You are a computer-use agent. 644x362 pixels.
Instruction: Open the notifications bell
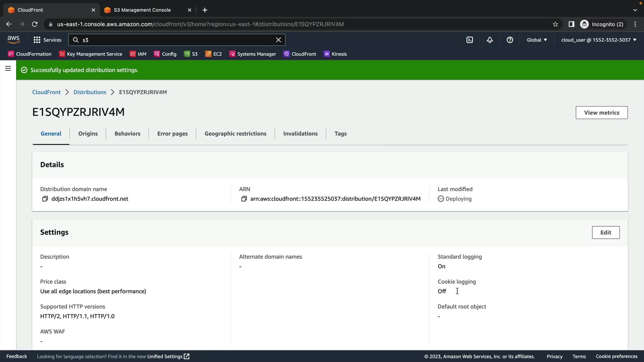point(490,40)
